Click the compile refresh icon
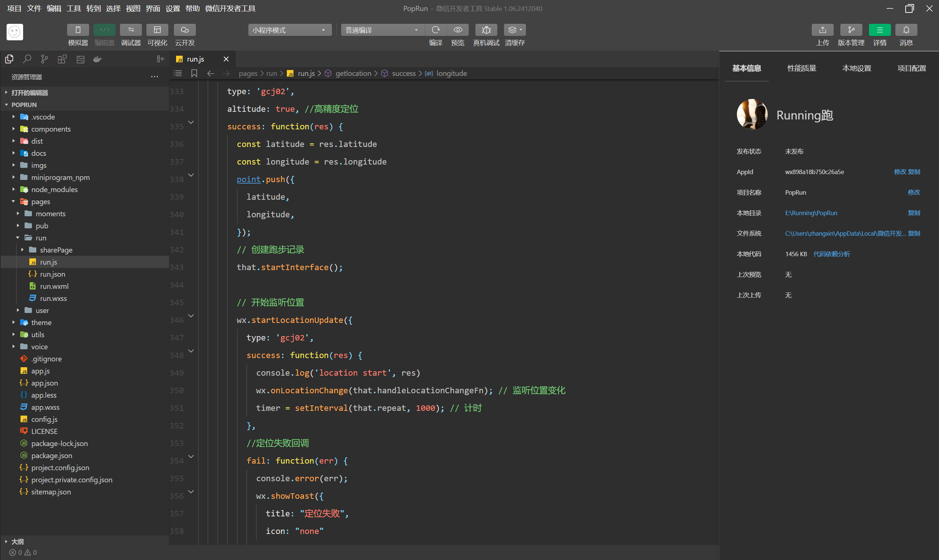The image size is (939, 560). pyautogui.click(x=435, y=30)
